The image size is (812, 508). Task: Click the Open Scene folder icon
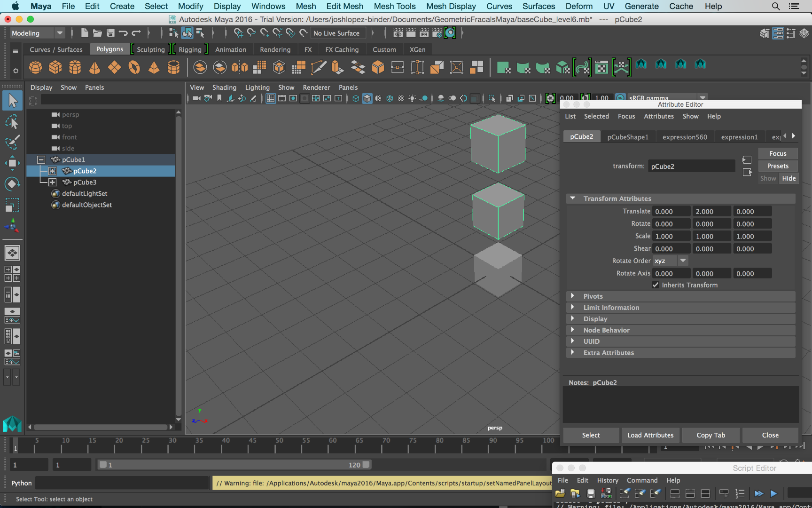(x=97, y=33)
